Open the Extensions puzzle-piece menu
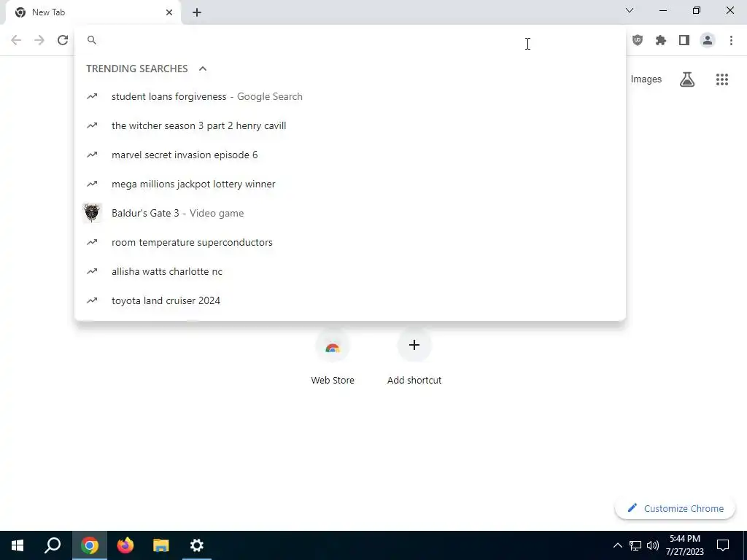Image resolution: width=747 pixels, height=560 pixels. coord(661,40)
